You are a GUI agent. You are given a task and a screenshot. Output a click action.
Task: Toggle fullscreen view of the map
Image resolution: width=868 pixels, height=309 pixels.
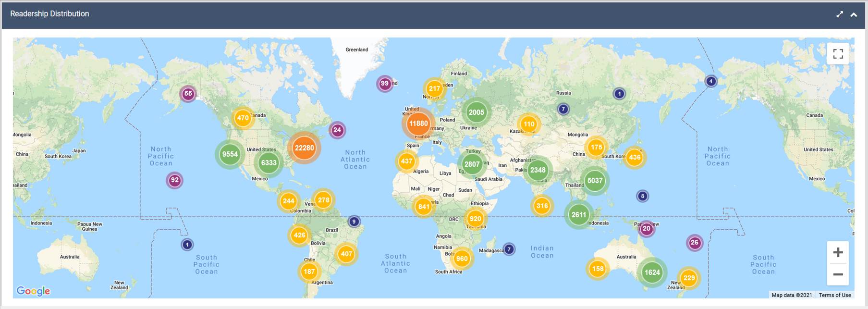[x=838, y=54]
